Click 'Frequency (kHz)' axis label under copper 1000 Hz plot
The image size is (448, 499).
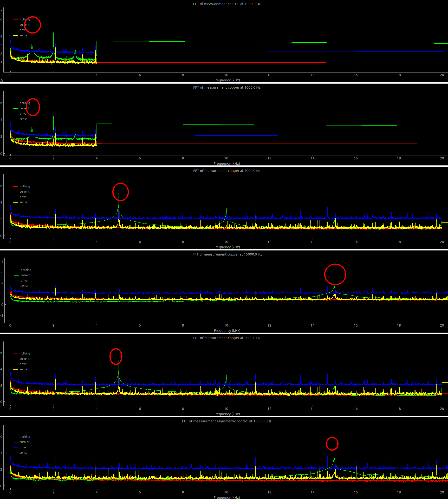(227, 164)
